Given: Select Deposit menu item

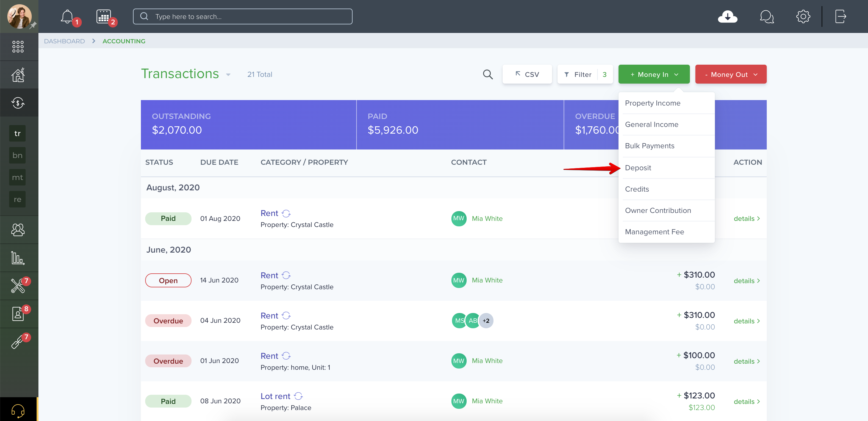Looking at the screenshot, I should coord(666,168).
